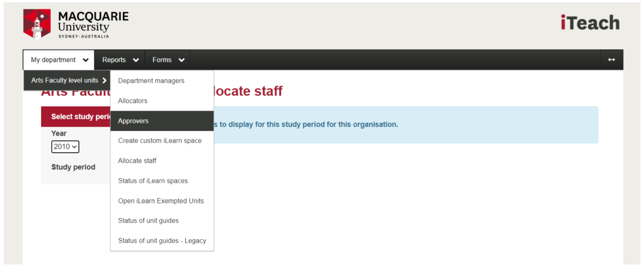
Task: Select Approvers from the submenu
Action: pyautogui.click(x=133, y=121)
